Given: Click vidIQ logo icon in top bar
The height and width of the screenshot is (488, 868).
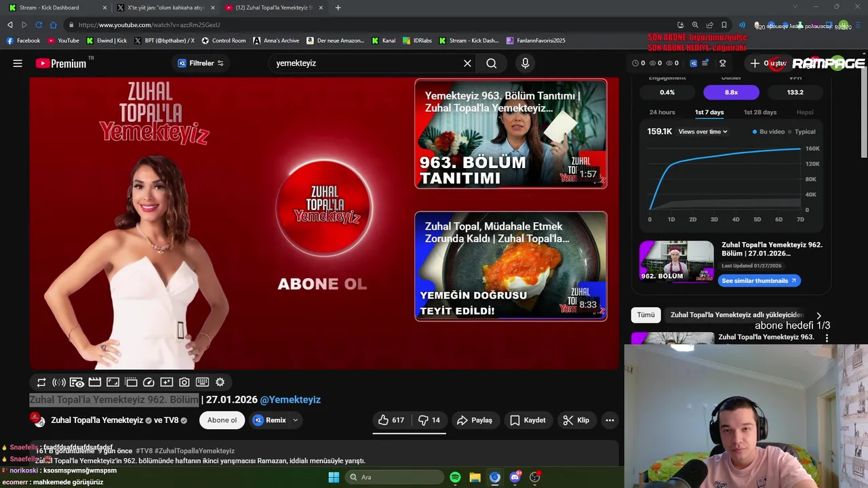Looking at the screenshot, I should pos(693,63).
